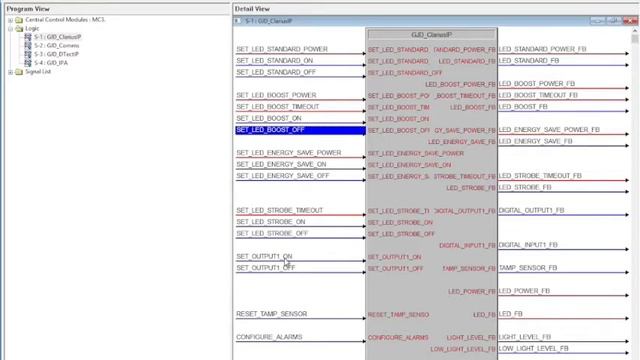Click the folder icon beside Signal List
This screenshot has width=640, height=360.
[x=19, y=72]
